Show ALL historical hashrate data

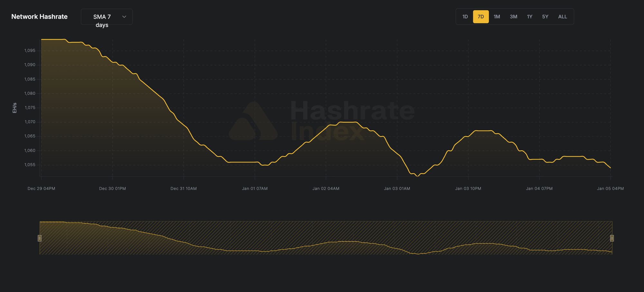click(x=563, y=16)
